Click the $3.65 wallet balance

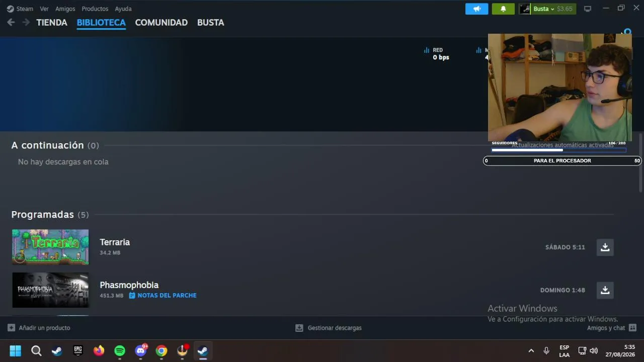[x=565, y=9]
